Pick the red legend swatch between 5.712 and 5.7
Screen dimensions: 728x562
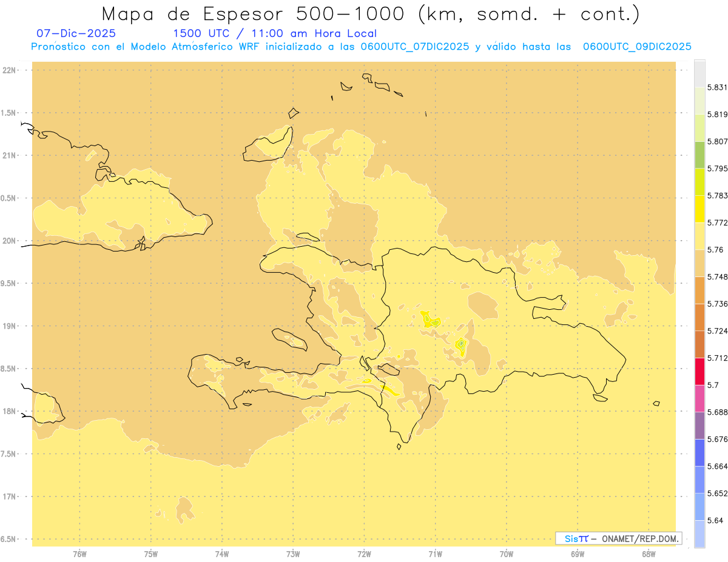[699, 371]
